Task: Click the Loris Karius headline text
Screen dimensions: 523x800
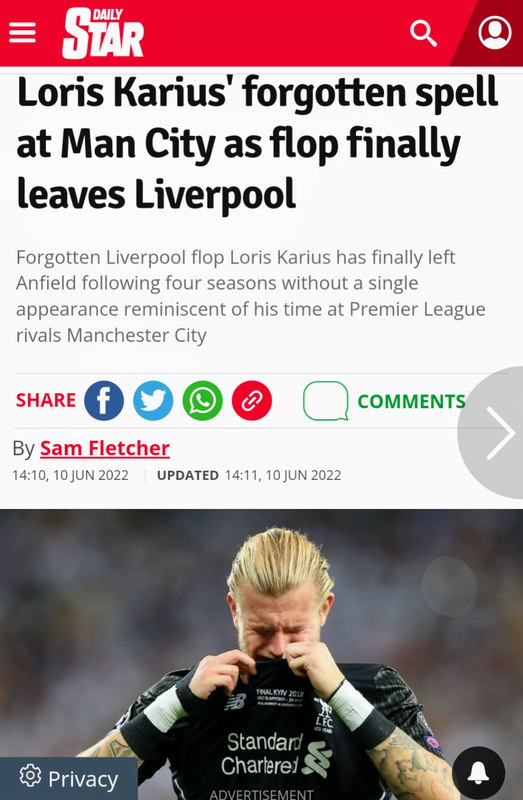Action: point(257,143)
